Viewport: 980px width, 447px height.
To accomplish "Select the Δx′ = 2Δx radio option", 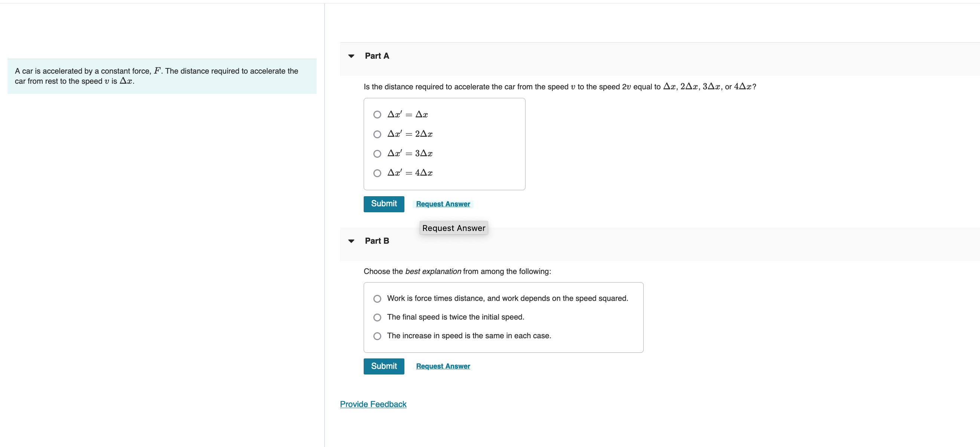I will coord(377,134).
